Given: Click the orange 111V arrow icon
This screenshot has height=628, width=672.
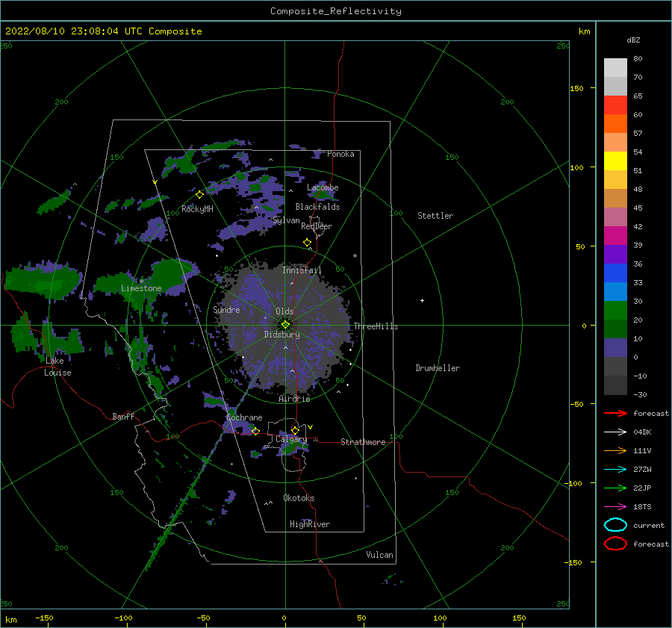Looking at the screenshot, I should click(x=615, y=450).
